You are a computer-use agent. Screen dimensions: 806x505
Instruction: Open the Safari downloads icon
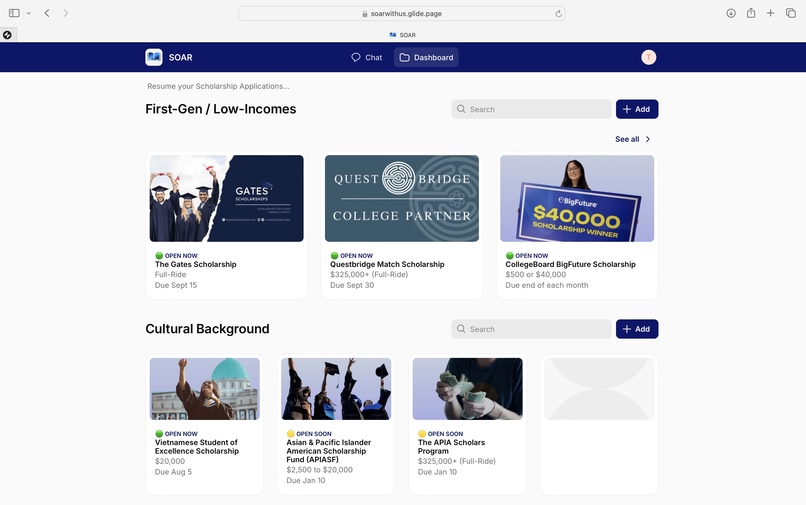point(730,13)
